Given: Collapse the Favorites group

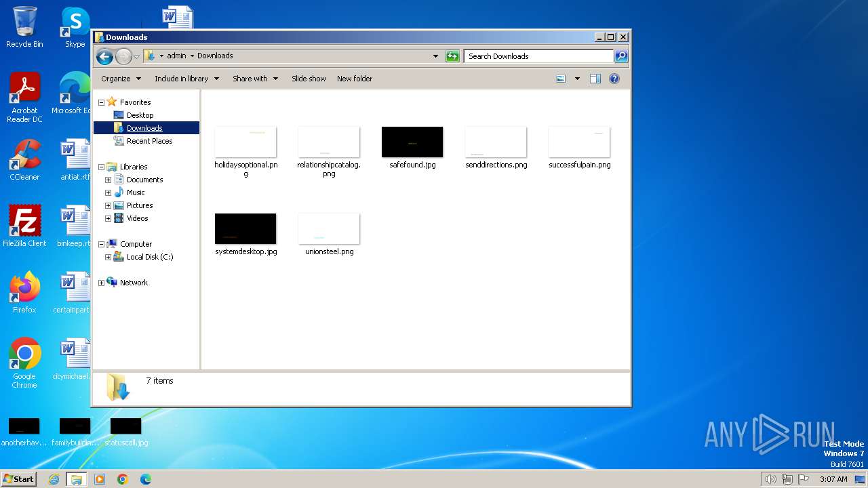Looking at the screenshot, I should tap(101, 102).
